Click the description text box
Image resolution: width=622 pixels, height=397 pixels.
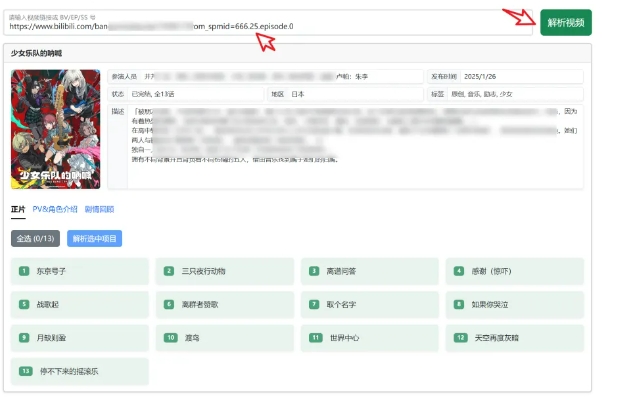tap(355, 147)
